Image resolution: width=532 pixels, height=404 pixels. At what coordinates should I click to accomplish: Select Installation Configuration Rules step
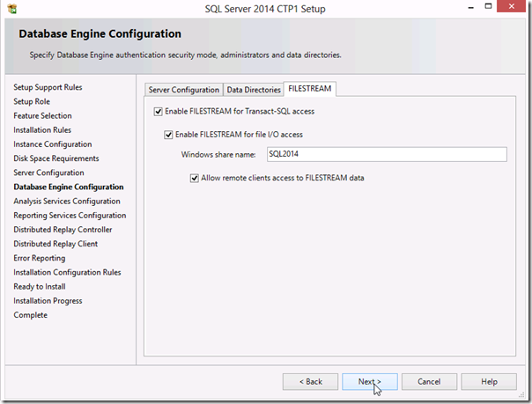[x=67, y=273]
